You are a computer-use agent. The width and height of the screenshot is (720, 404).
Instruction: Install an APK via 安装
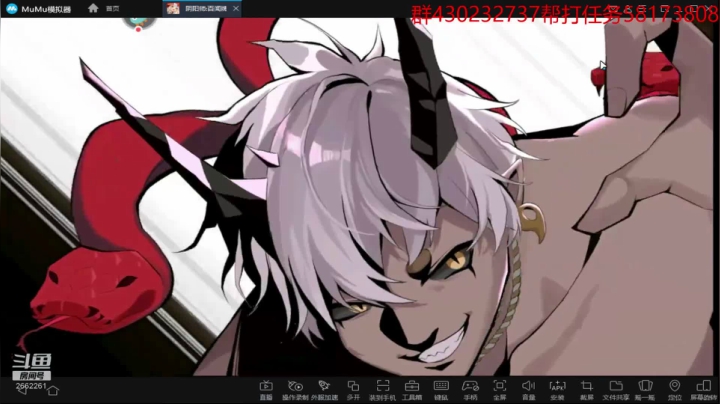557,390
